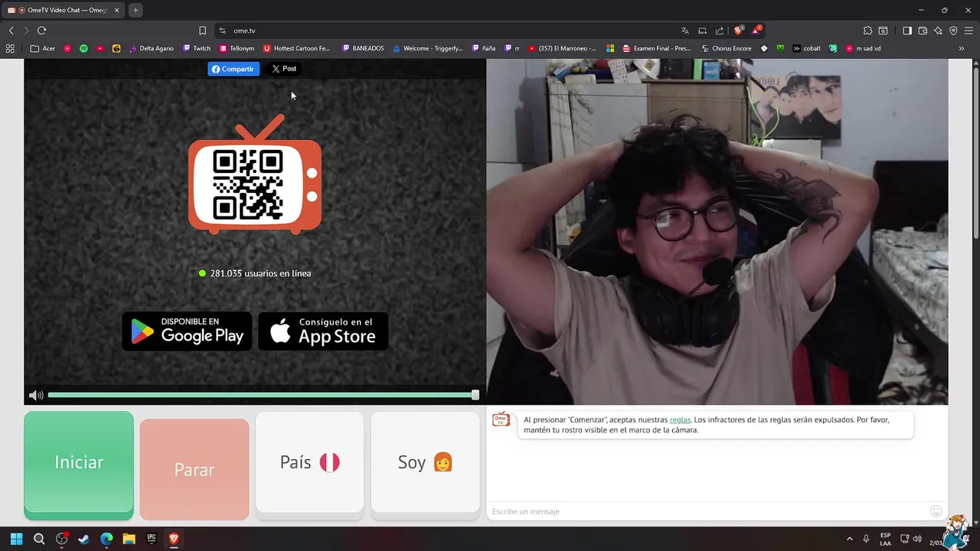Open the ESP LAA language switcher
This screenshot has width=980, height=551.
[885, 539]
